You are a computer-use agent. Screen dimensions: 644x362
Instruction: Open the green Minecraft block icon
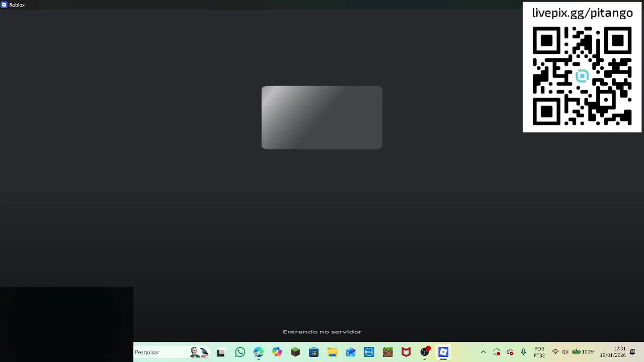point(295,352)
